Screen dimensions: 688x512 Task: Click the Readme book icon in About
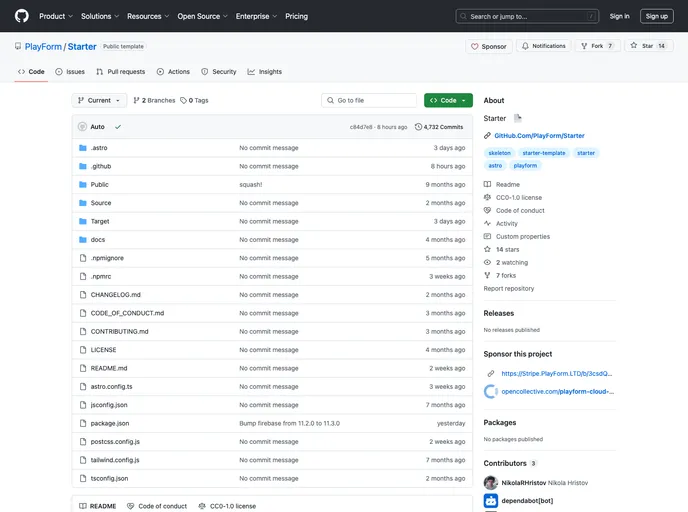(487, 184)
